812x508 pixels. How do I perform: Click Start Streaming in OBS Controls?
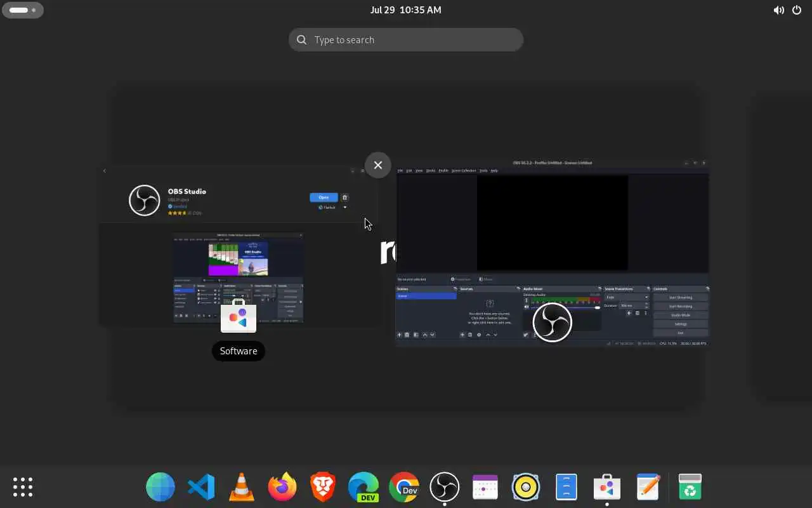click(x=681, y=297)
